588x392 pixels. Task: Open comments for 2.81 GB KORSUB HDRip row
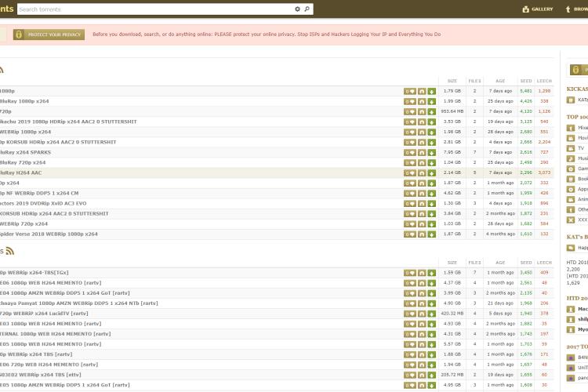410,142
